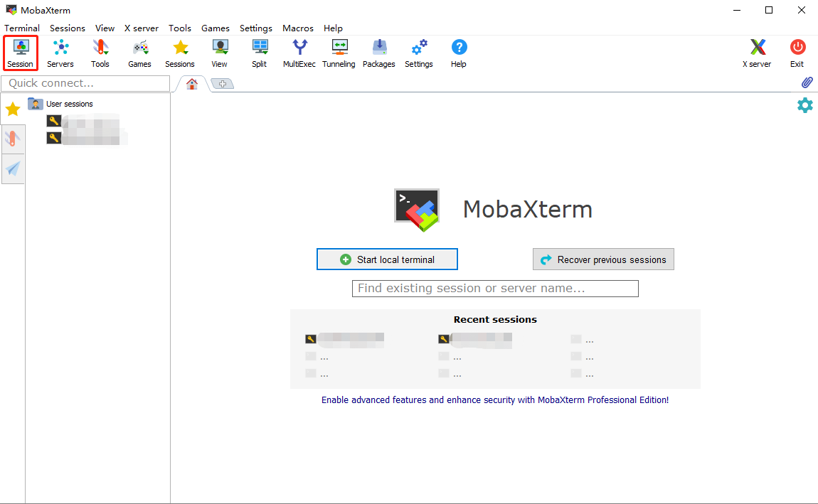Open the Macros menu

[x=297, y=28]
